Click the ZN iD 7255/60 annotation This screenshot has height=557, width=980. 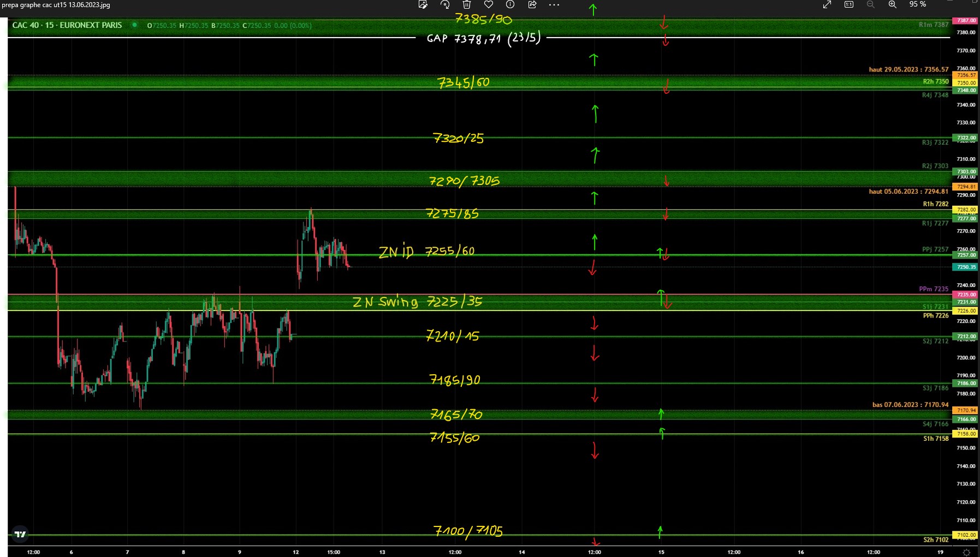coord(427,251)
